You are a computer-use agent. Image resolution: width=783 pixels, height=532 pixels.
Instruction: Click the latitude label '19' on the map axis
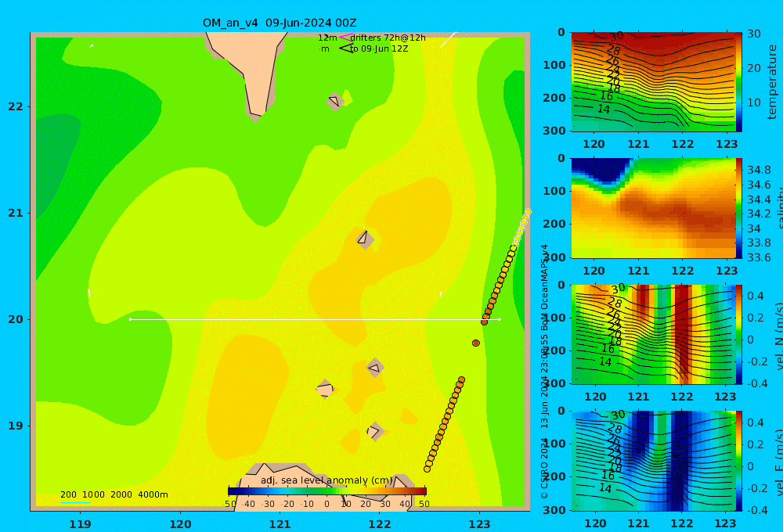point(16,426)
